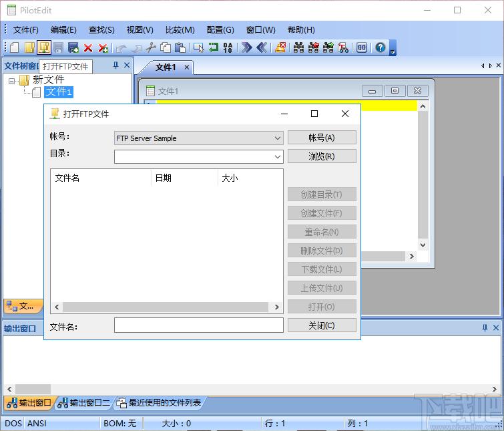Click the GO to line icon
This screenshot has width=504, height=431.
pyautogui.click(x=362, y=47)
